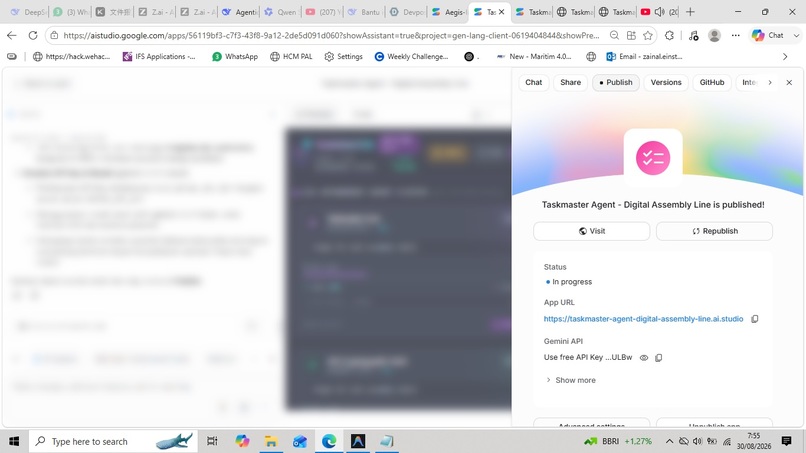Open Outlook from the taskbar
The width and height of the screenshot is (806, 453).
coord(300,441)
